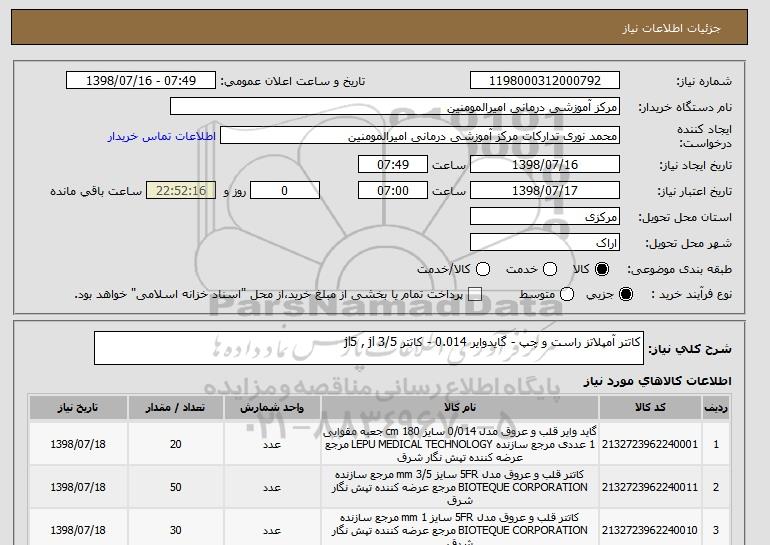Image resolution: width=770 pixels, height=545 pixels.
Task: Click the تاریخ نیاز column header
Action: click(78, 408)
